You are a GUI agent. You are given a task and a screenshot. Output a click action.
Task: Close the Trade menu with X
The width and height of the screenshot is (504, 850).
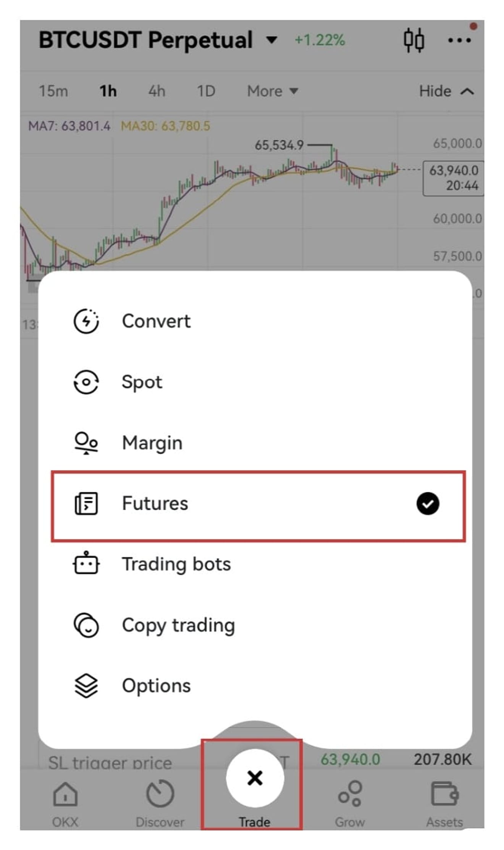[255, 778]
